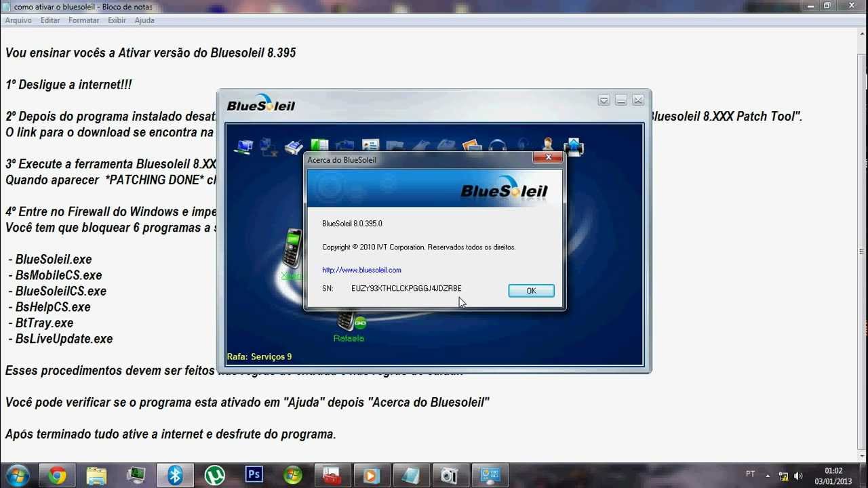Click the orange photos icon in BlueSoleil toolbar
Image resolution: width=868 pixels, height=488 pixels.
[x=472, y=144]
